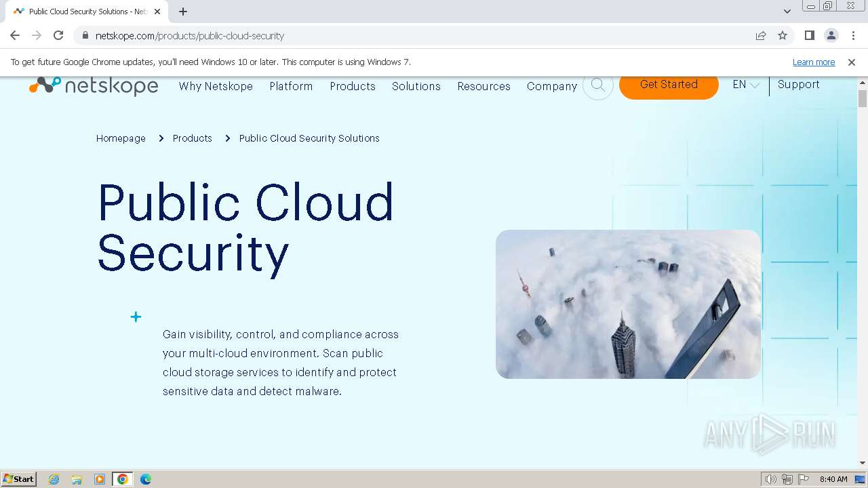Bookmark this page with the star icon
Viewport: 868px width, 488px height.
[783, 35]
